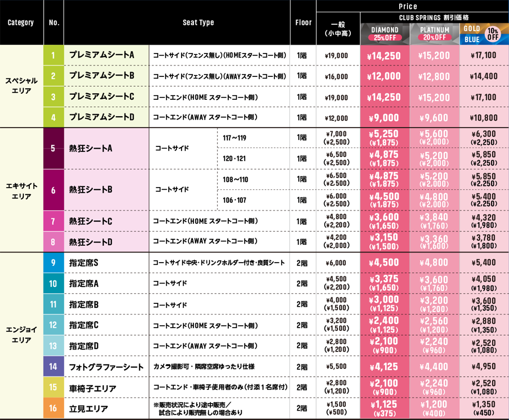The width and height of the screenshot is (509, 420).
Task: Select the 一般(小中高) price column header
Action: [x=338, y=28]
